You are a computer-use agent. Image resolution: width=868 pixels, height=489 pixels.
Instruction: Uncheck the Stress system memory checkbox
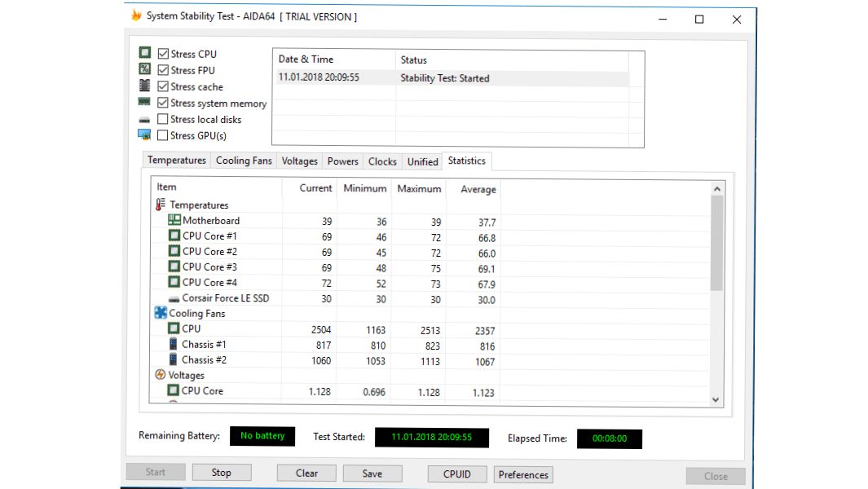(x=163, y=103)
